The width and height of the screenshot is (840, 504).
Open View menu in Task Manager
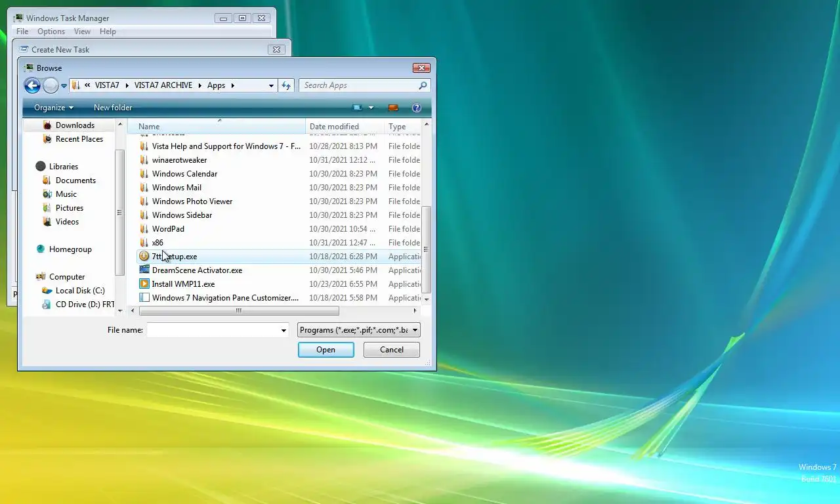[82, 31]
